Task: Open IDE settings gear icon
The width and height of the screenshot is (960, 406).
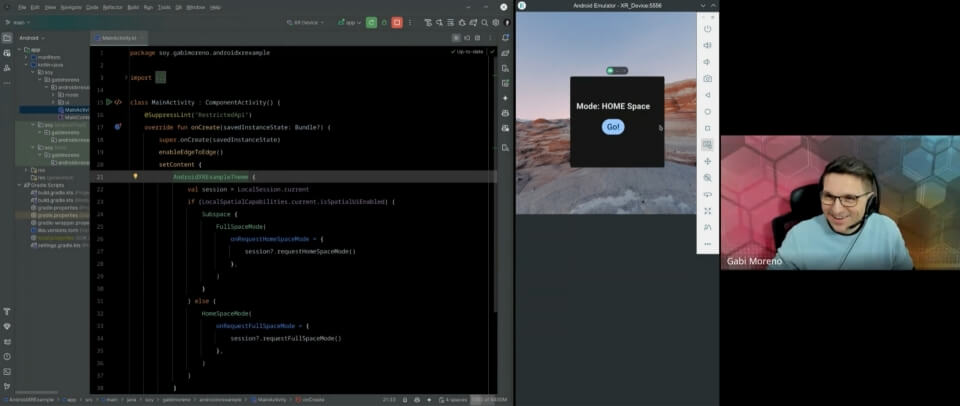Action: click(x=496, y=23)
